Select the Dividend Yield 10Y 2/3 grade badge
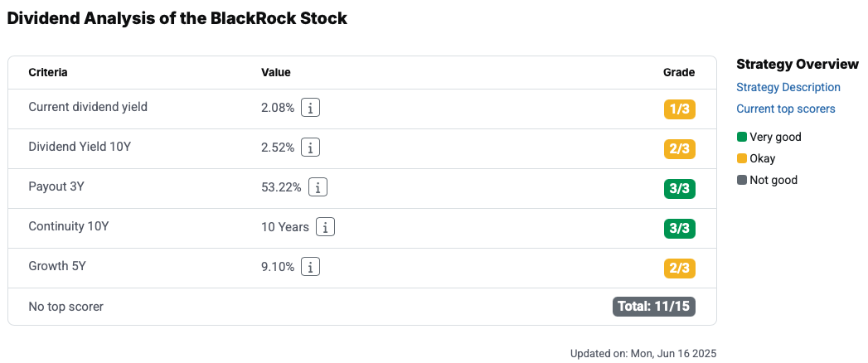The image size is (868, 363). coord(679,149)
